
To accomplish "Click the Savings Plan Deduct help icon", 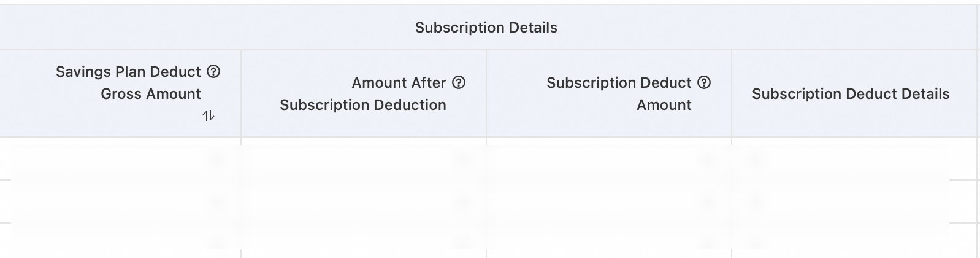I will pyautogui.click(x=213, y=72).
